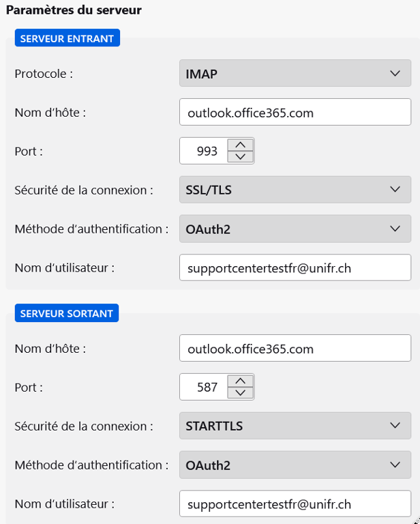
Task: Click the incoming port 993 number field
Action: pyautogui.click(x=202, y=151)
